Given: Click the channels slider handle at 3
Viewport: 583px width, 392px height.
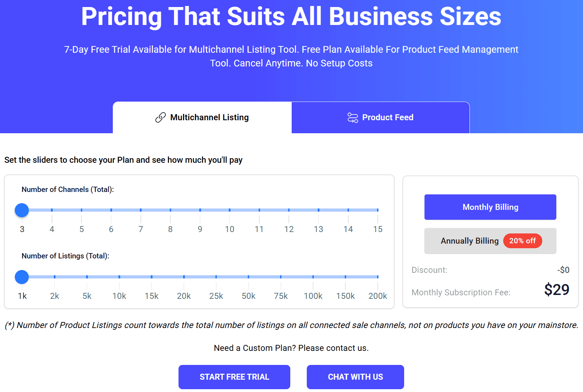Looking at the screenshot, I should pos(22,210).
